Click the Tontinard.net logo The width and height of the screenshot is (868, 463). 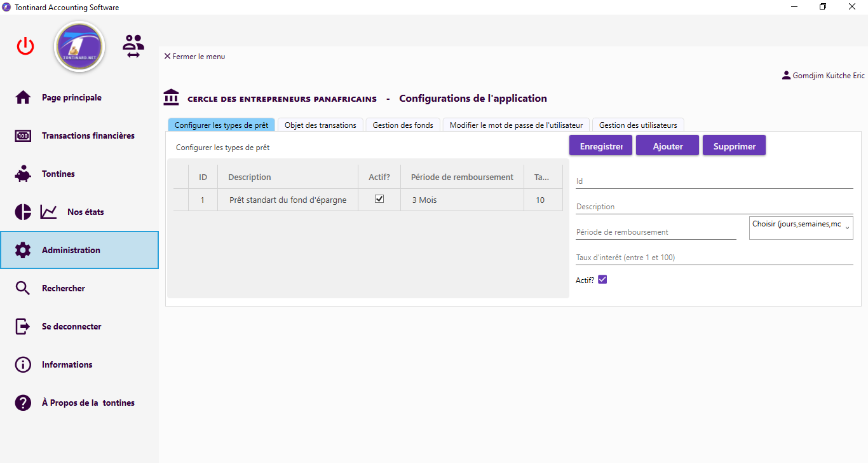coord(79,46)
